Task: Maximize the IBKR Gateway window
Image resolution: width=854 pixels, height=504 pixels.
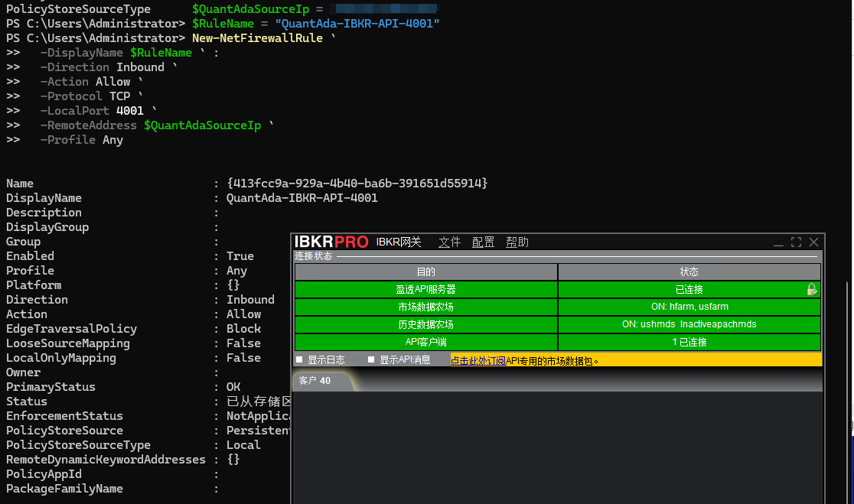Action: [797, 242]
